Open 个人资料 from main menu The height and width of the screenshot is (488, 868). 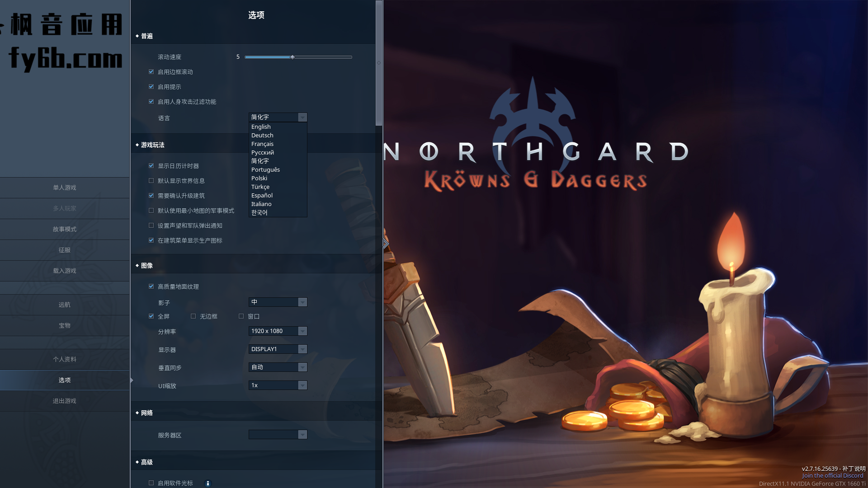point(65,359)
